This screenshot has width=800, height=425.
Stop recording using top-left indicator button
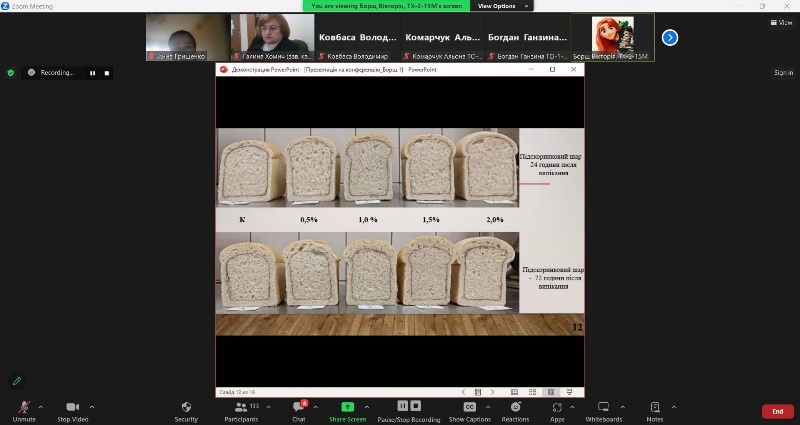pyautogui.click(x=107, y=73)
